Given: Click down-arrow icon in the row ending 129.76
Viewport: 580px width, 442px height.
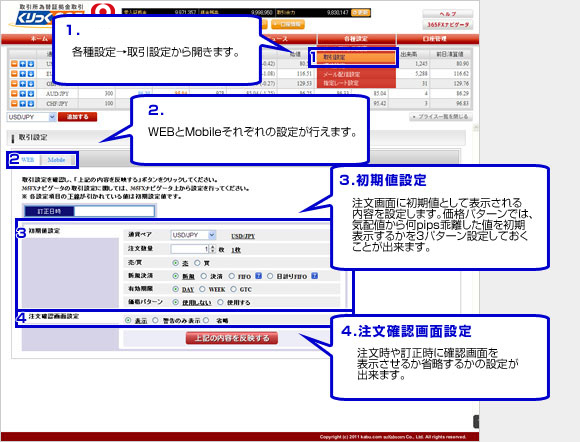Looking at the screenshot, I should pyautogui.click(x=31, y=84).
